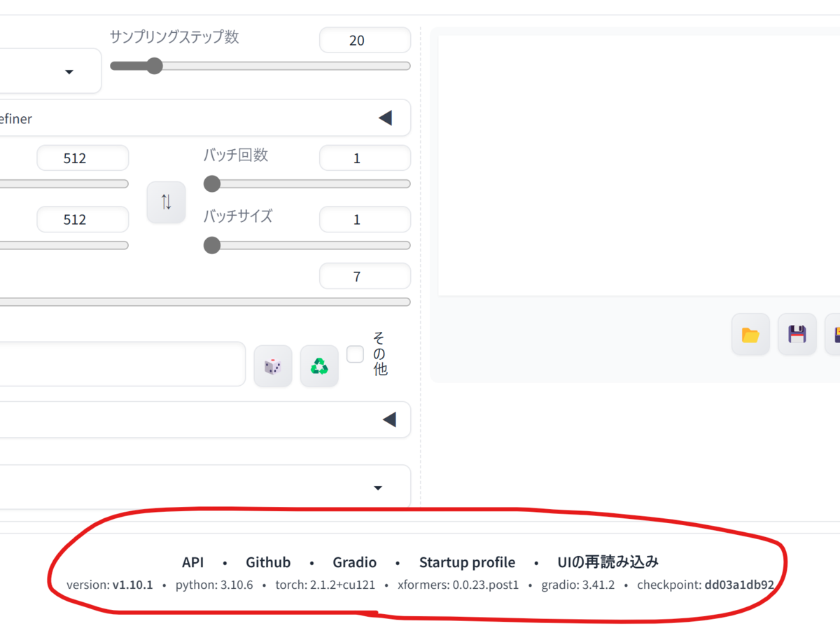
Task: Save images as zip using the rightmost icon
Action: pyautogui.click(x=836, y=334)
